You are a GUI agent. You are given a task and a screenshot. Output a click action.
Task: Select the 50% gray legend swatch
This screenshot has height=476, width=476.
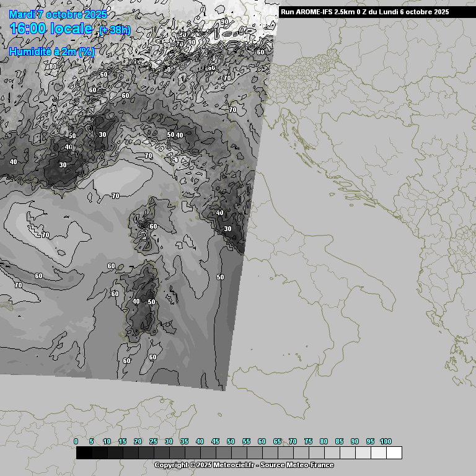pyautogui.click(x=239, y=453)
